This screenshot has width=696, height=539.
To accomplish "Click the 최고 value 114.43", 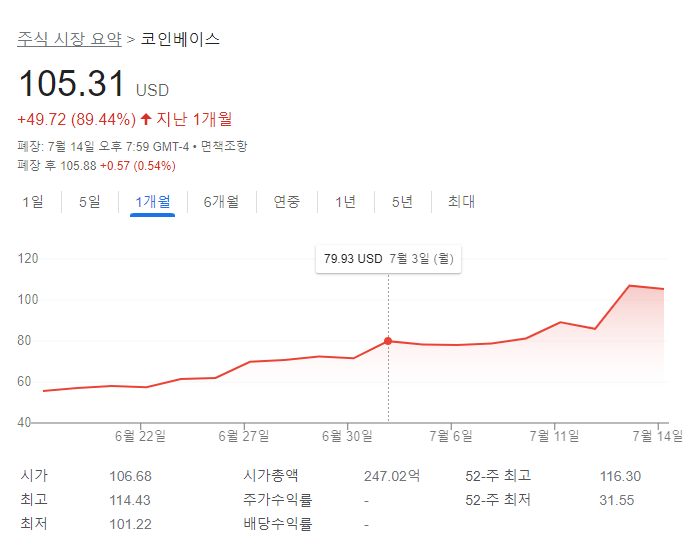I will 130,500.
